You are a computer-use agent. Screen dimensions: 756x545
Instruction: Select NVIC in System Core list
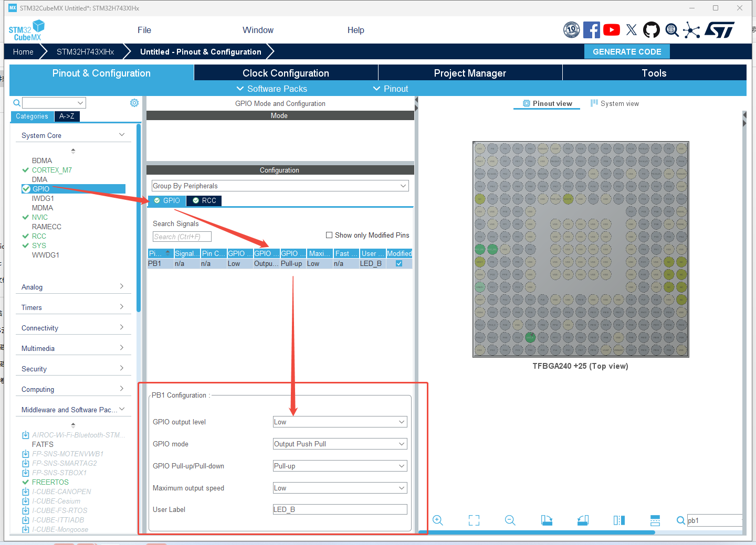(40, 217)
